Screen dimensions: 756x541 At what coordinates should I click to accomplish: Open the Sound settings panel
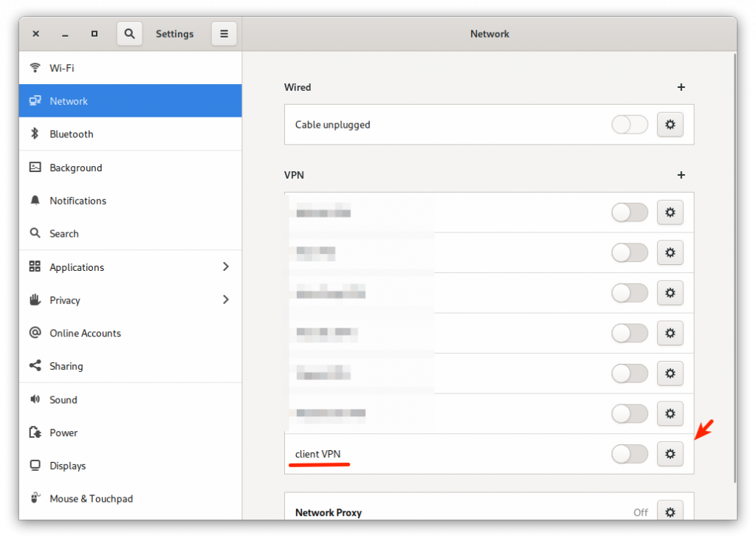63,399
